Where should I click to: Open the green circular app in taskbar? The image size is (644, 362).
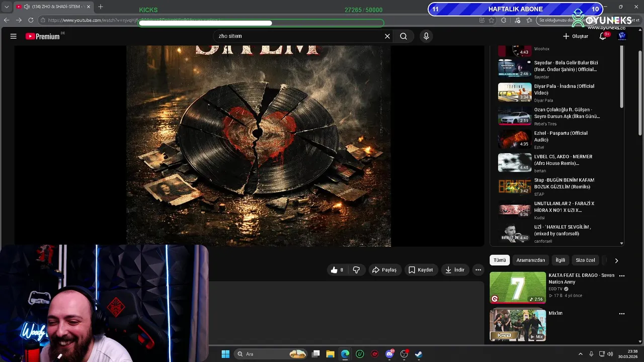[x=360, y=354]
